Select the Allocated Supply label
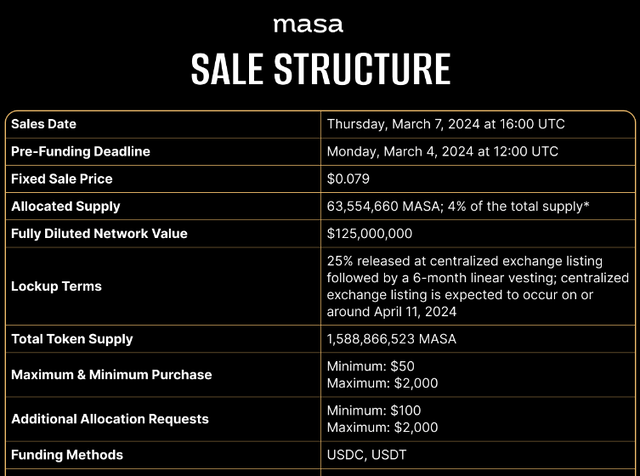 [65, 206]
